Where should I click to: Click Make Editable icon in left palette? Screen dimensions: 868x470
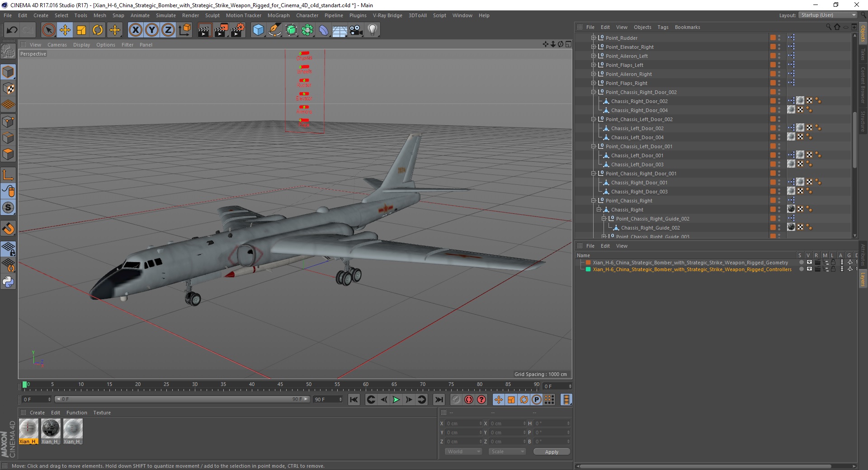pos(8,52)
